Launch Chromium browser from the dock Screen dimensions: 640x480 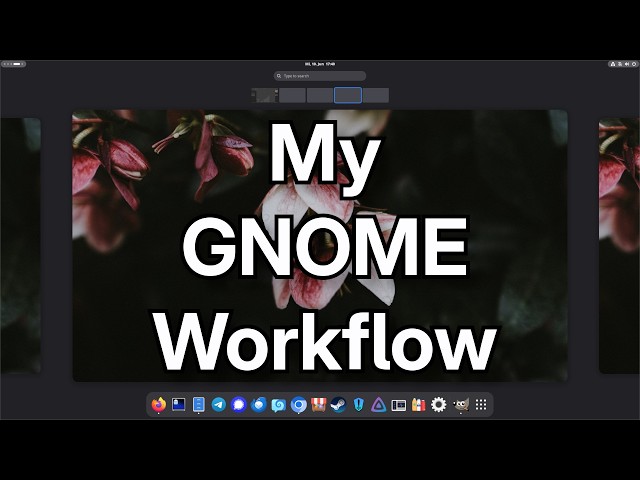(299, 405)
